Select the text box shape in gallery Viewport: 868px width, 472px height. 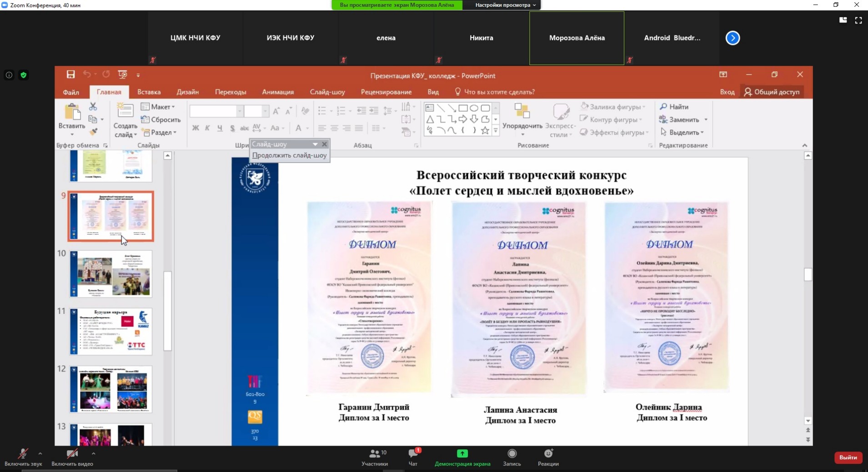[x=430, y=108]
